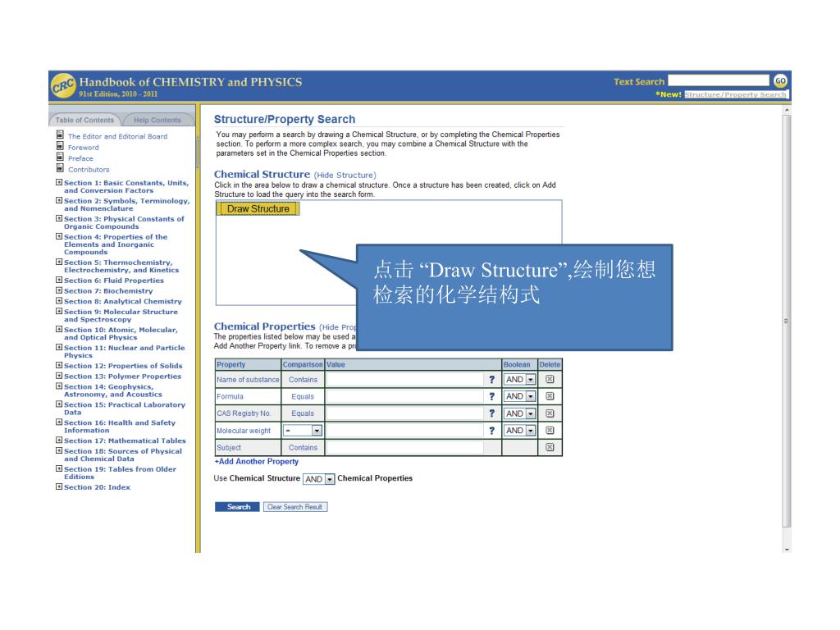Click Clear Search Result button
Viewport: 840px width, 630px height.
click(x=294, y=507)
